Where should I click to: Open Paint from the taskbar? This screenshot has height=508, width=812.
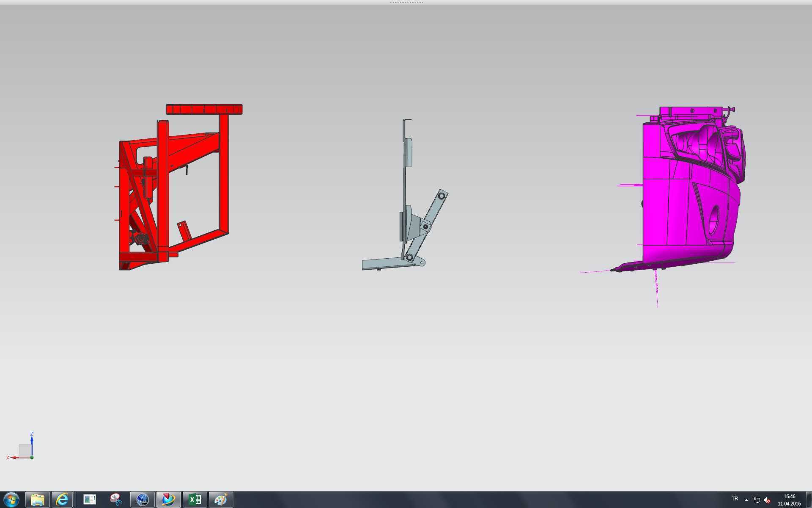coord(221,500)
